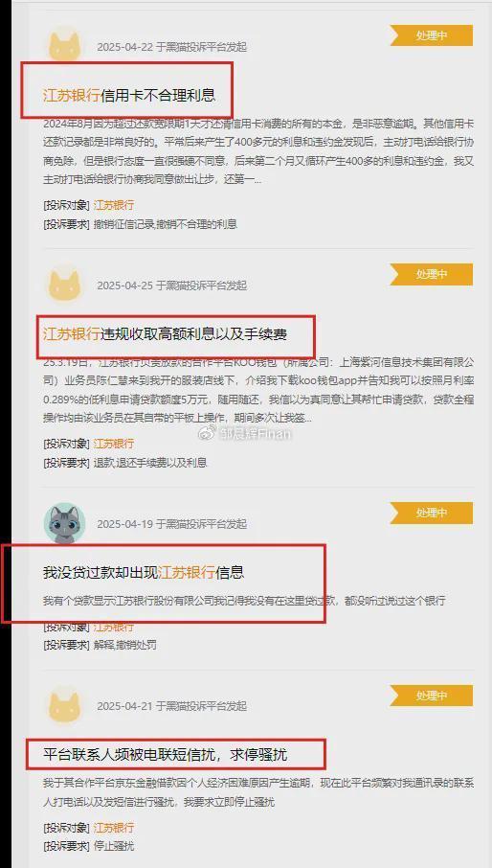Open complaint 我没贷过款却出现江苏银行信息
Screen dimensions: 492x868
pyautogui.click(x=144, y=572)
